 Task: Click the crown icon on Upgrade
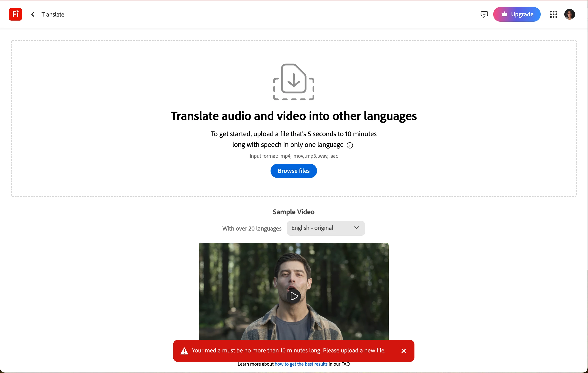coord(504,14)
